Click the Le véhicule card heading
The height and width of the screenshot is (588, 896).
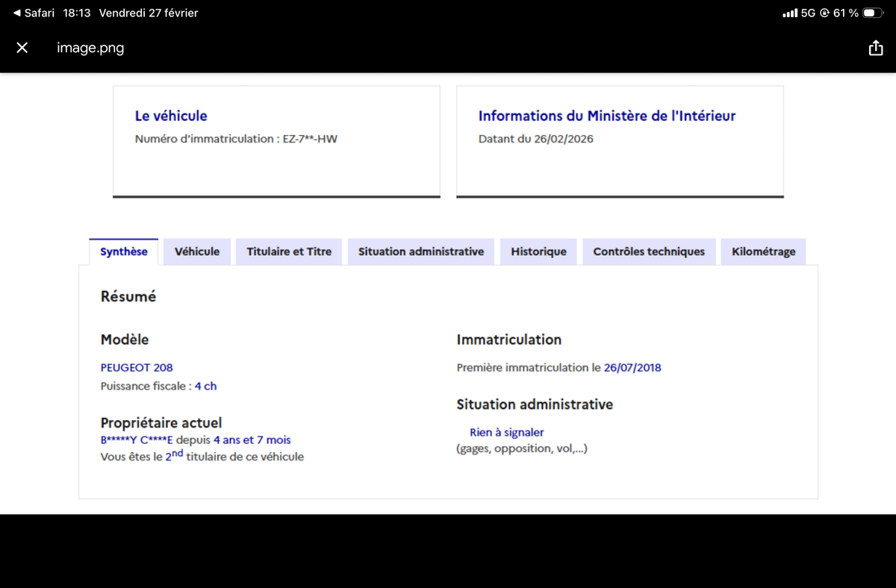click(x=171, y=116)
